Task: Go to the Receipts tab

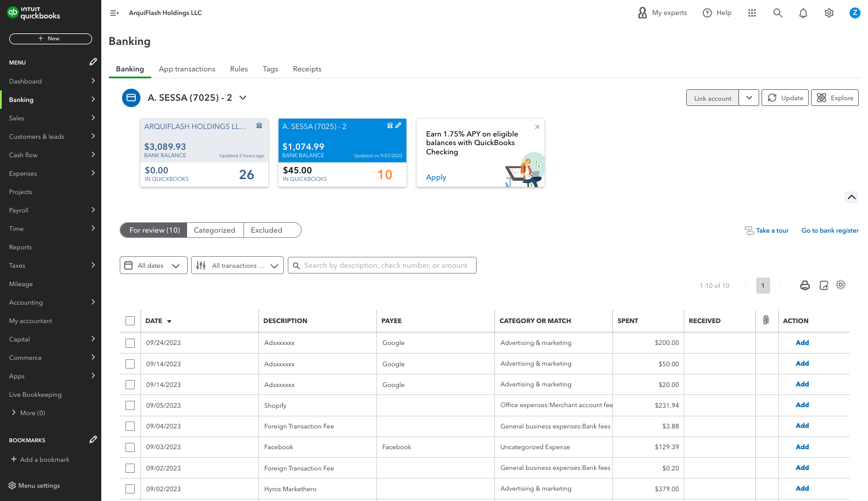Action: (307, 69)
